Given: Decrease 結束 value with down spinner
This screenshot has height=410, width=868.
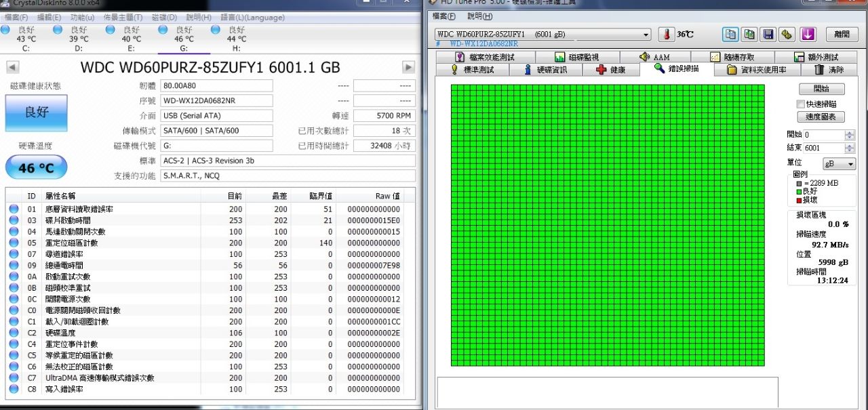Looking at the screenshot, I should tap(850, 150).
